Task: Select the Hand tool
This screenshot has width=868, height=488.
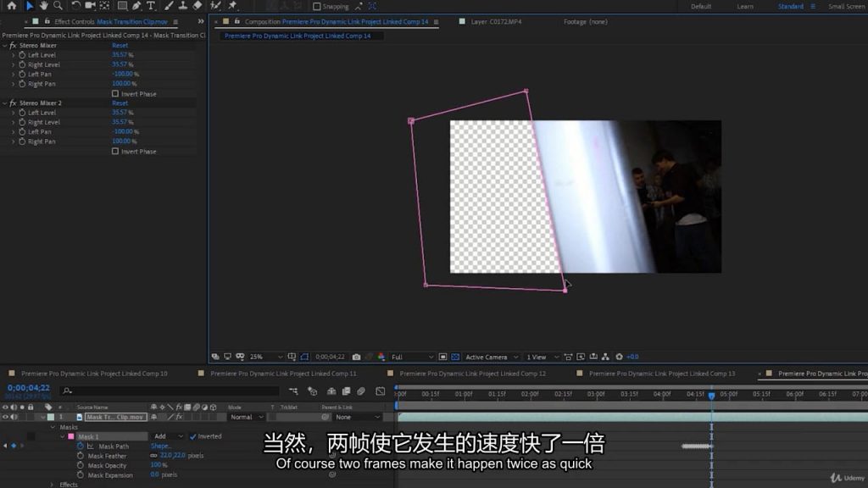Action: [44, 6]
